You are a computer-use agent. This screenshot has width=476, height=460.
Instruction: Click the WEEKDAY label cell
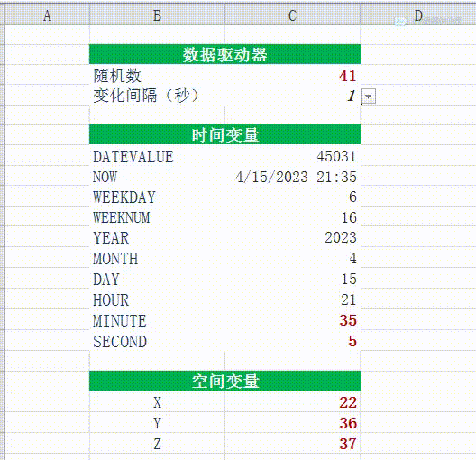(x=157, y=197)
